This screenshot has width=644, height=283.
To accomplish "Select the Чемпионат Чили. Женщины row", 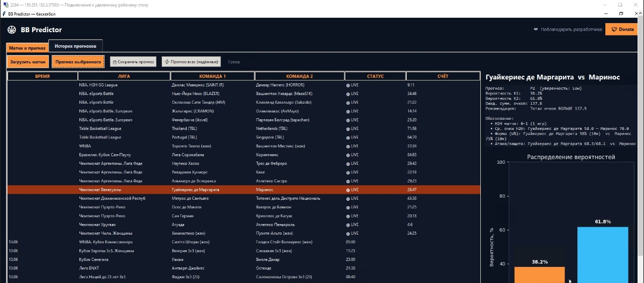I will pos(243,233).
